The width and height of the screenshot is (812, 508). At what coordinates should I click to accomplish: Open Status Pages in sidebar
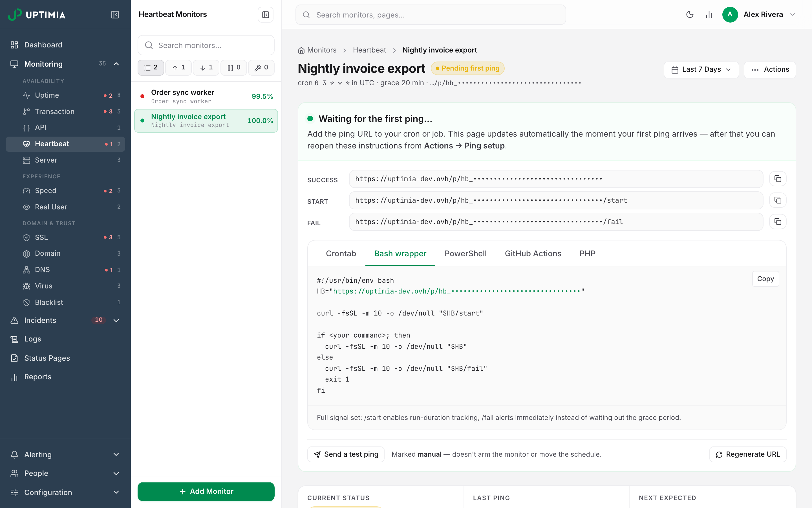click(65, 358)
